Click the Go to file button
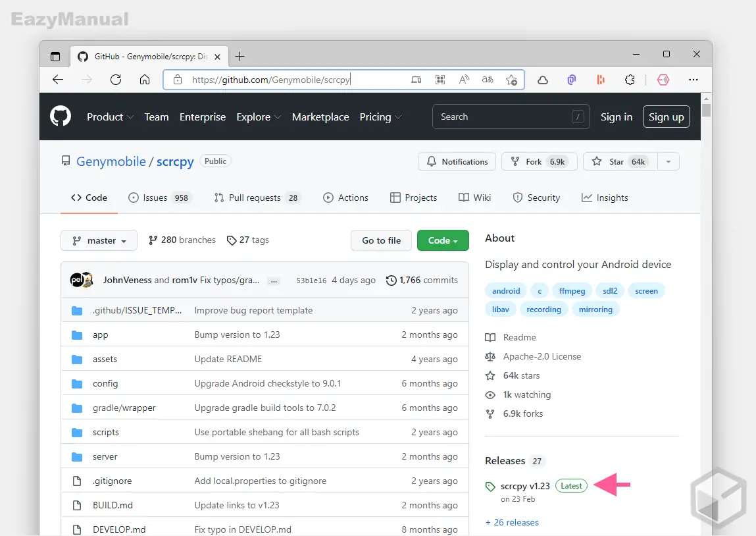The width and height of the screenshot is (756, 536). point(381,240)
